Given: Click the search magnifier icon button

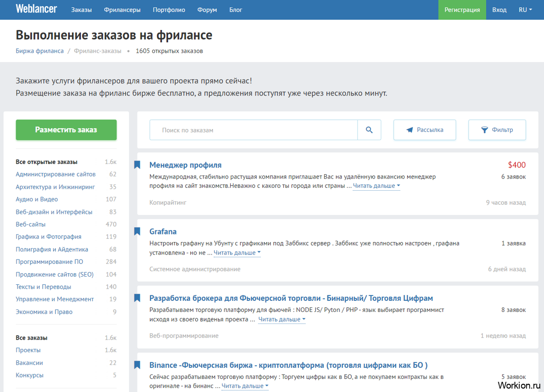Looking at the screenshot, I should (x=369, y=130).
